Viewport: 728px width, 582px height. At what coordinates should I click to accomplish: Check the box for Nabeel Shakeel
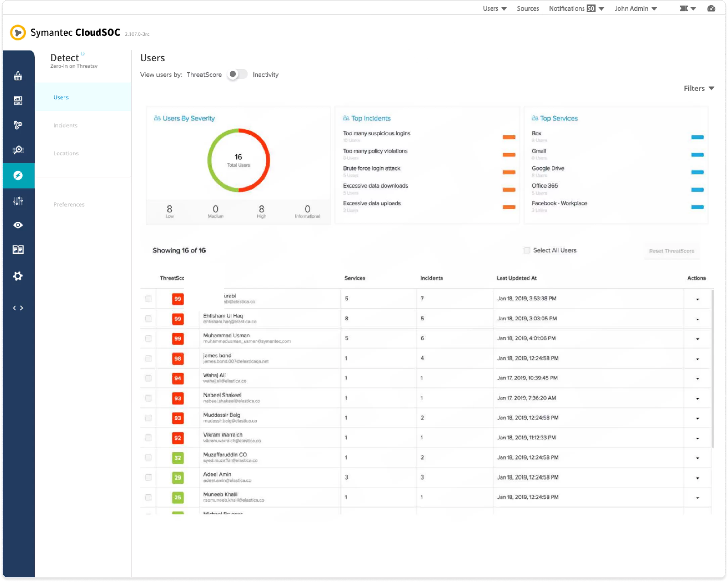click(x=148, y=398)
